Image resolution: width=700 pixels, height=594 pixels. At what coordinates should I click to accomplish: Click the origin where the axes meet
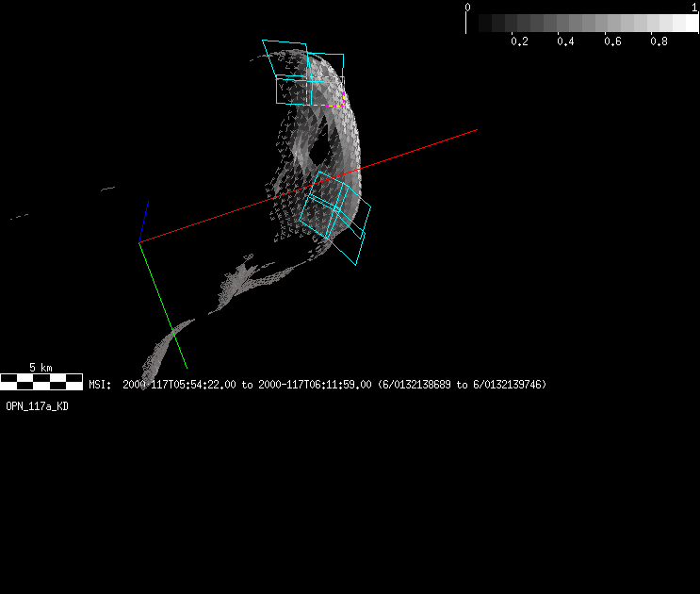point(139,243)
